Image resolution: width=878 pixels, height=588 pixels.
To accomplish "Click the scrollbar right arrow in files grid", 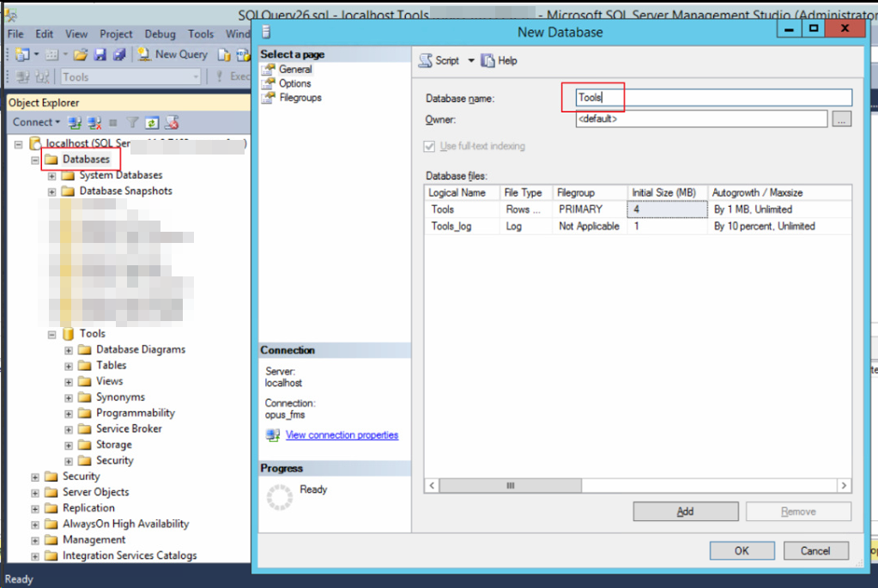I will pyautogui.click(x=844, y=486).
